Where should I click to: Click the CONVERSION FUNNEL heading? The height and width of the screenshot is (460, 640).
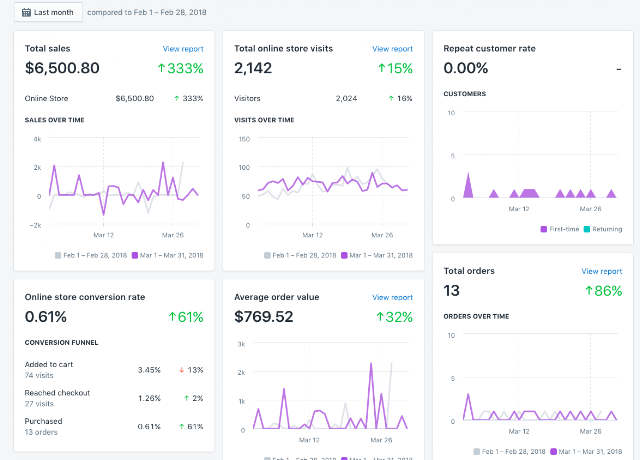[x=61, y=342]
